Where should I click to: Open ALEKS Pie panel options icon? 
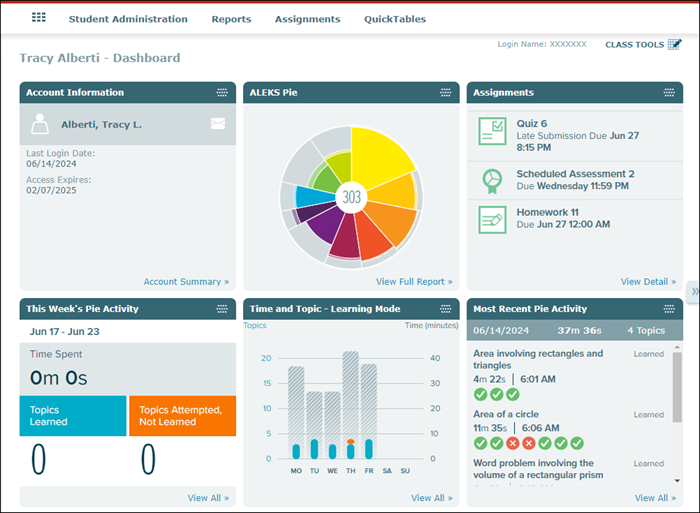(x=446, y=93)
